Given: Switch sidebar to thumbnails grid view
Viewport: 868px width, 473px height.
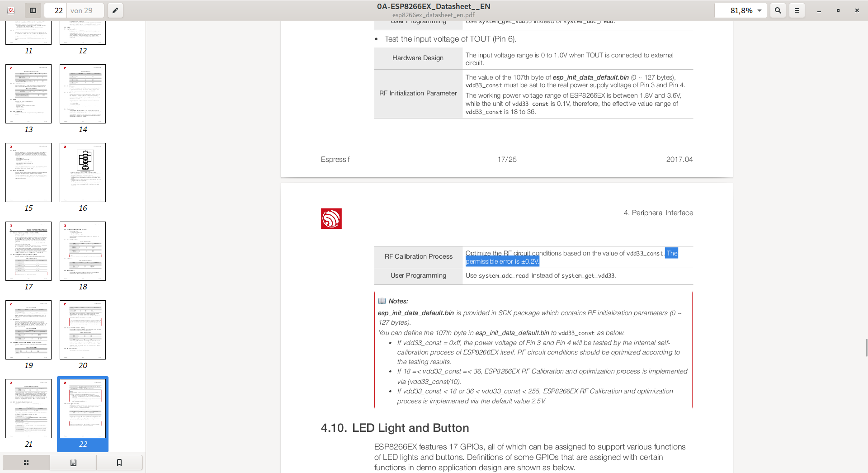Looking at the screenshot, I should [26, 463].
